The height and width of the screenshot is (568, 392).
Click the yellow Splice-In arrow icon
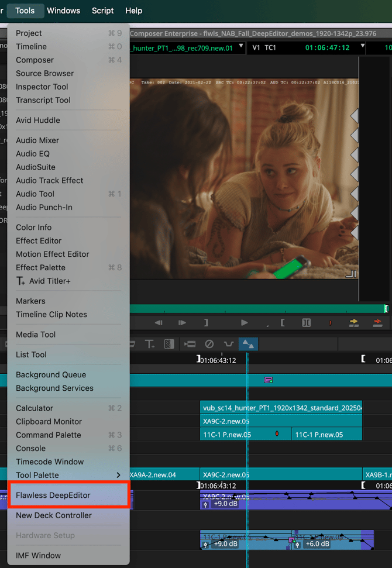click(353, 322)
